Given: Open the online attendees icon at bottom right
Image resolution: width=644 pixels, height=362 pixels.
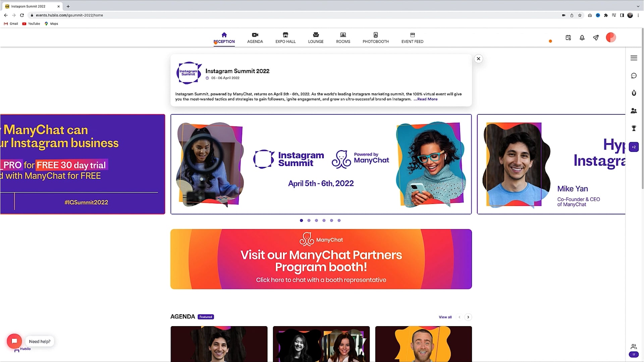Looking at the screenshot, I should 634,347.
